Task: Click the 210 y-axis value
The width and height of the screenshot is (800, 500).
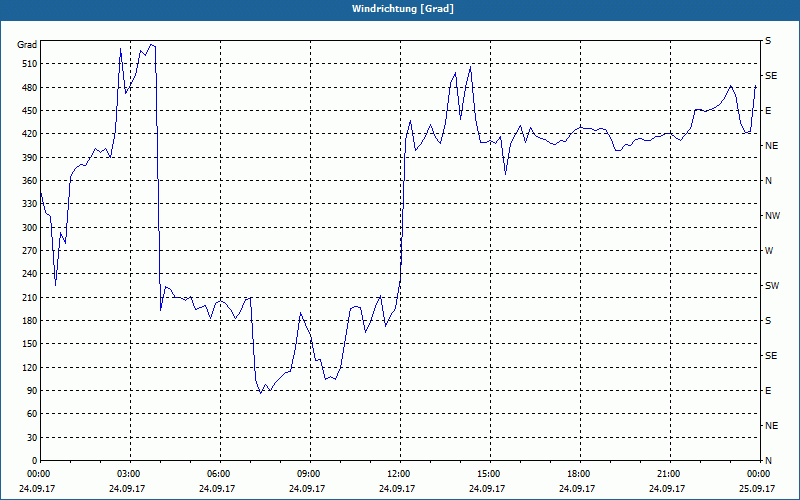Action: coord(30,297)
